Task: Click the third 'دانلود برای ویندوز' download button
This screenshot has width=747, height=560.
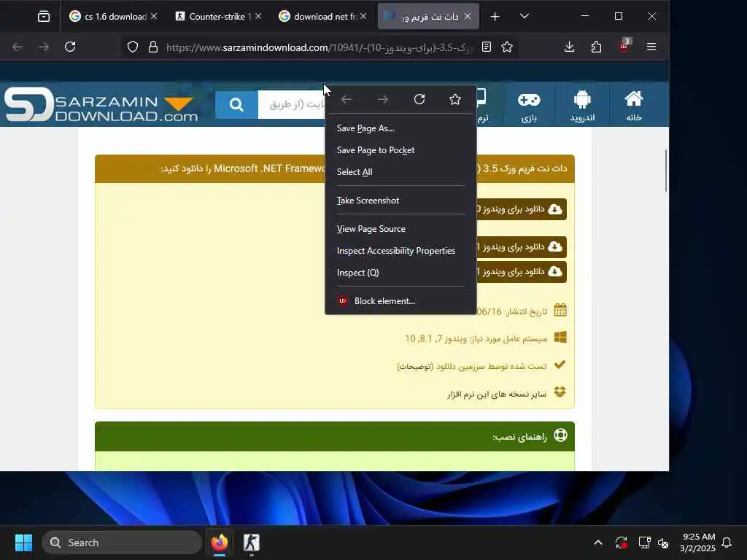Action: coord(521,271)
